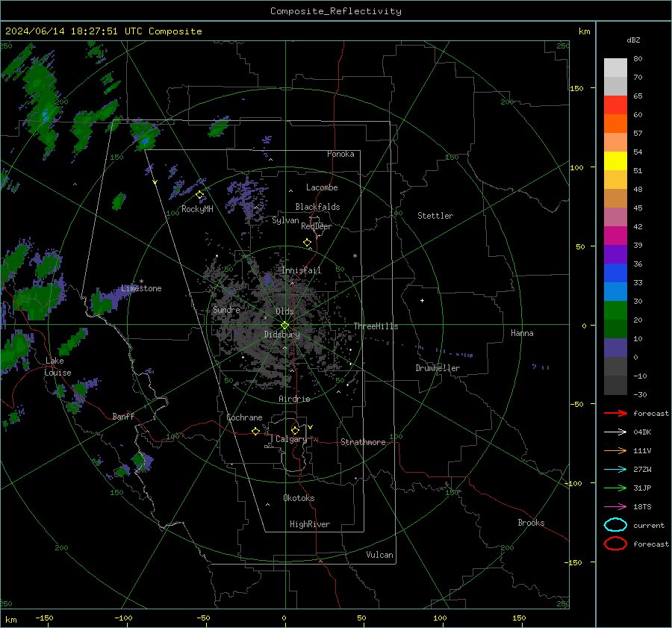The width and height of the screenshot is (672, 628).
Task: Click the Calgary city label
Action: click(x=291, y=439)
